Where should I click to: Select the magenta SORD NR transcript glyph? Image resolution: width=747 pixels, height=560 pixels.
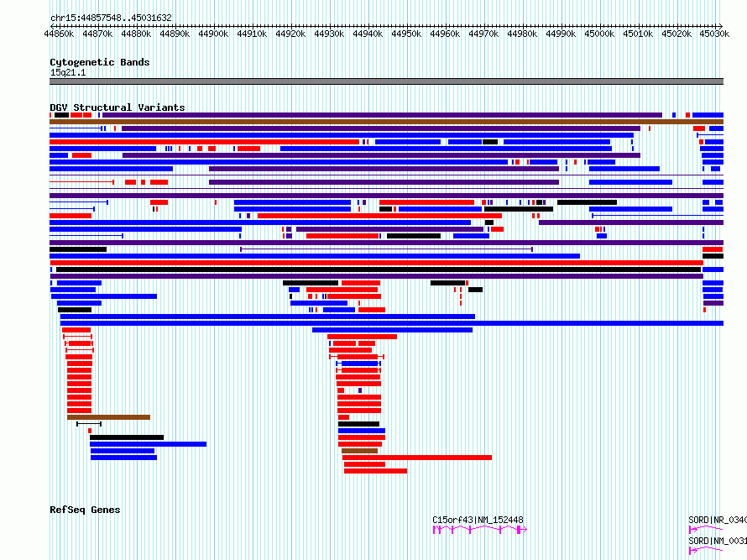point(706,529)
